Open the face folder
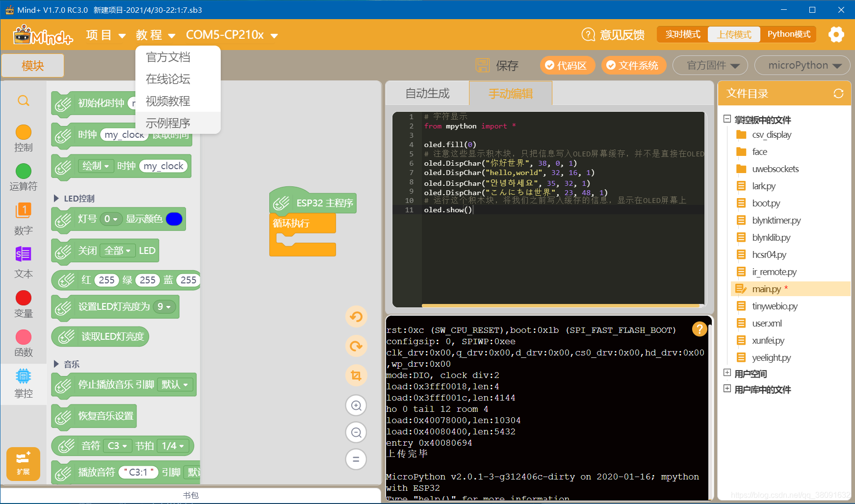The width and height of the screenshot is (855, 504). tap(759, 152)
